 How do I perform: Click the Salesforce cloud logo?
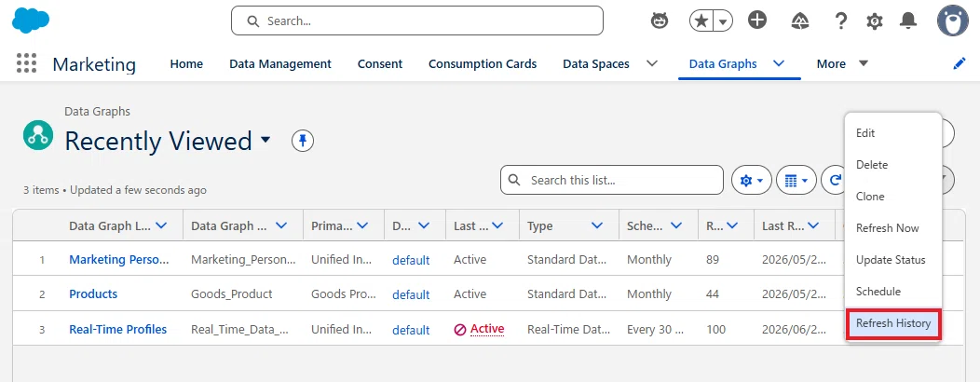pos(31,20)
